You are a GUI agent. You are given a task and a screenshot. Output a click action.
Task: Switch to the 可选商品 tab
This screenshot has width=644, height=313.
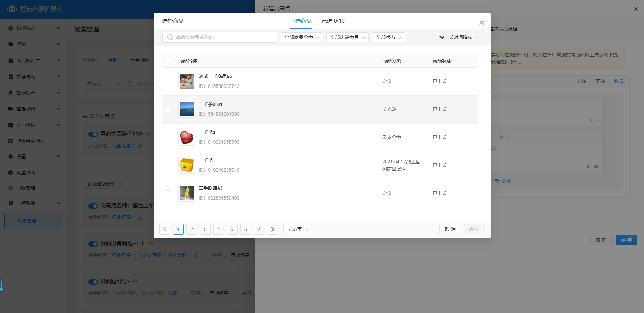(301, 21)
